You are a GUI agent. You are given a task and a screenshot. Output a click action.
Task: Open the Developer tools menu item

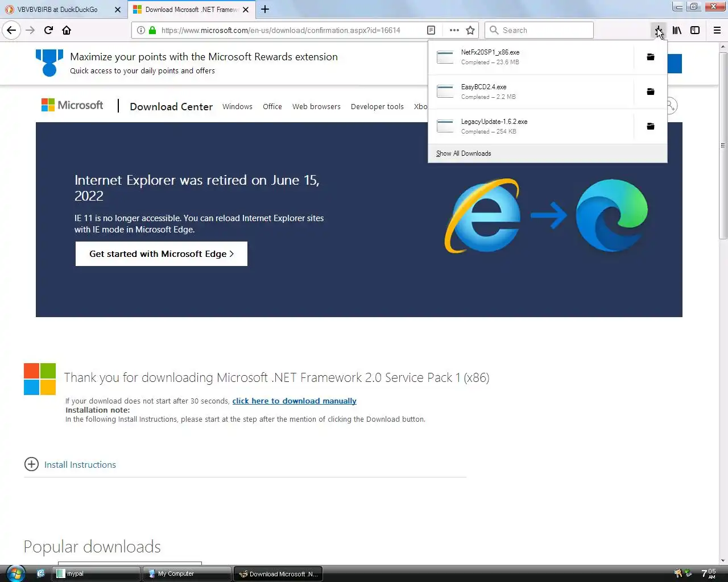tap(377, 106)
